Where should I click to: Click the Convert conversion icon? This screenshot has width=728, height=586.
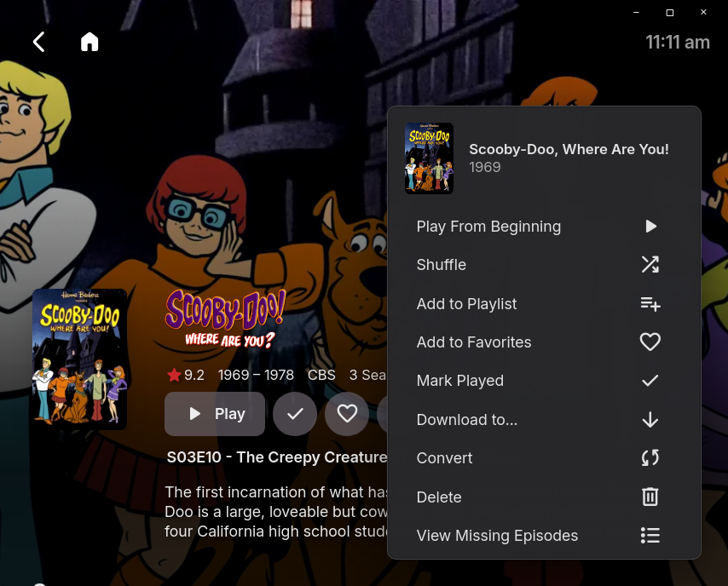tap(650, 457)
